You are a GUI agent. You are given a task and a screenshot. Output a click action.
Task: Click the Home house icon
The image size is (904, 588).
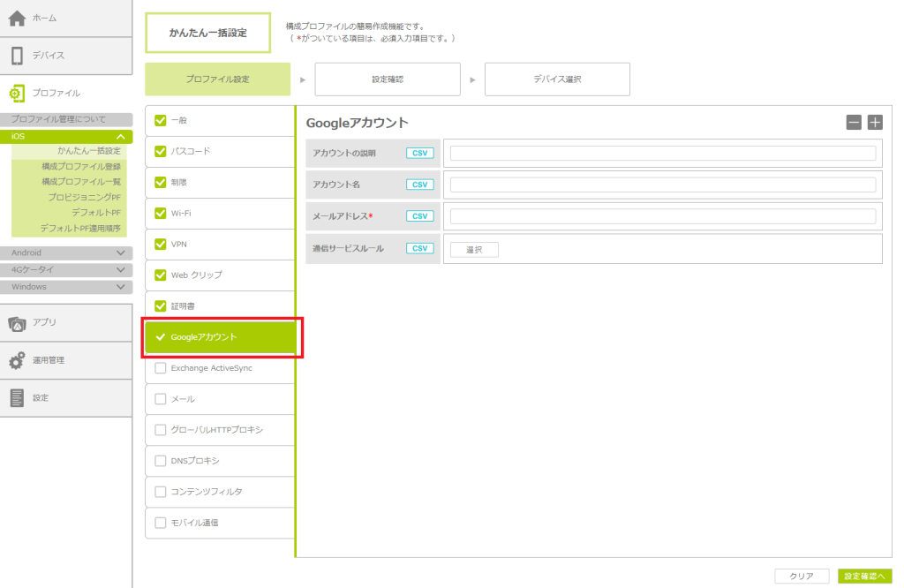(17, 19)
